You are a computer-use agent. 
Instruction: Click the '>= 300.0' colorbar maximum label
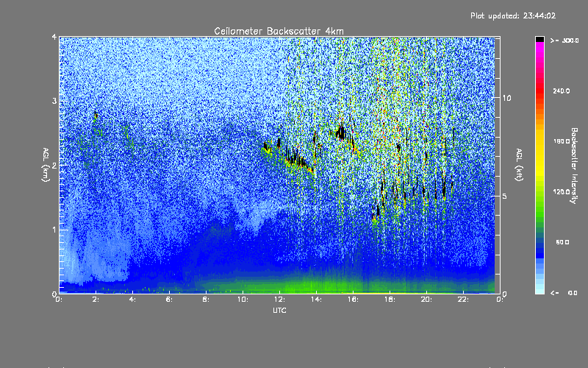(564, 40)
